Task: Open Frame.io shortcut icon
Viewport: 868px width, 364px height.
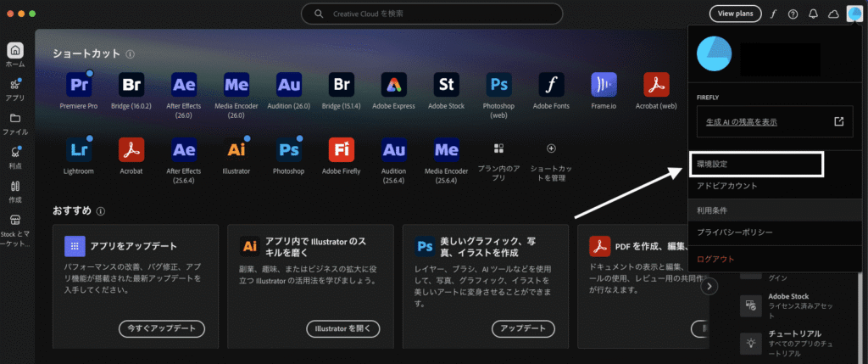Action: [604, 85]
